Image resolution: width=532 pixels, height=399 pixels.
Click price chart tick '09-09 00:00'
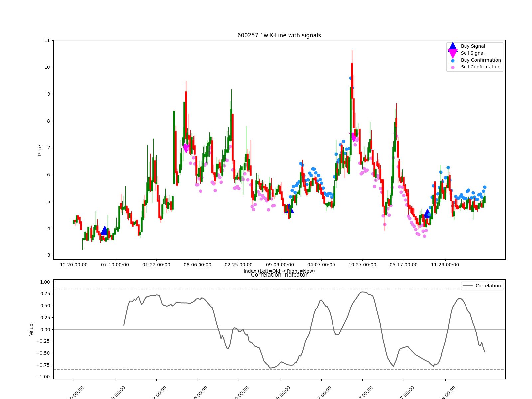[x=280, y=265]
